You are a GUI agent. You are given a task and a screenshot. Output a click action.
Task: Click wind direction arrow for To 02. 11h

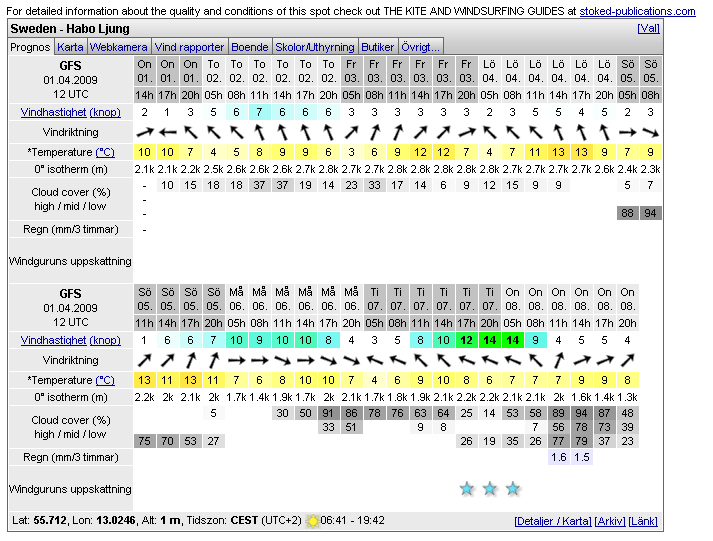(259, 132)
